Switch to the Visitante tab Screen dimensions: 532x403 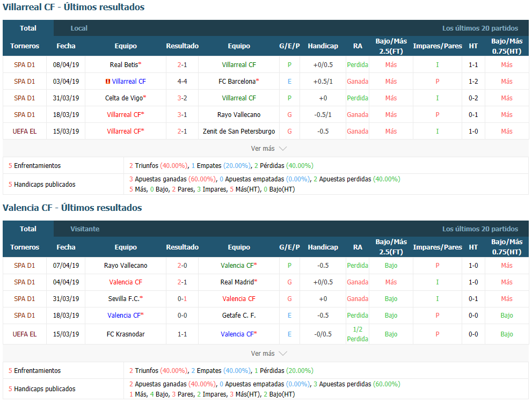(x=85, y=229)
